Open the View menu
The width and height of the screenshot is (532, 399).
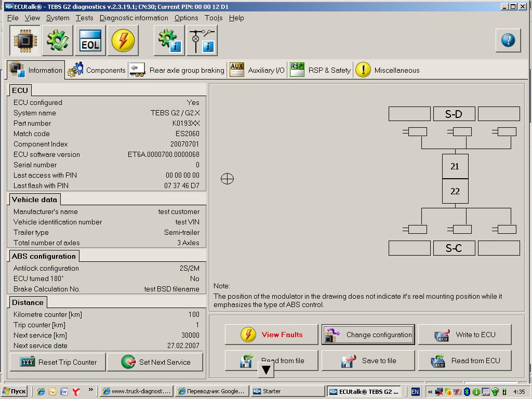tap(32, 18)
